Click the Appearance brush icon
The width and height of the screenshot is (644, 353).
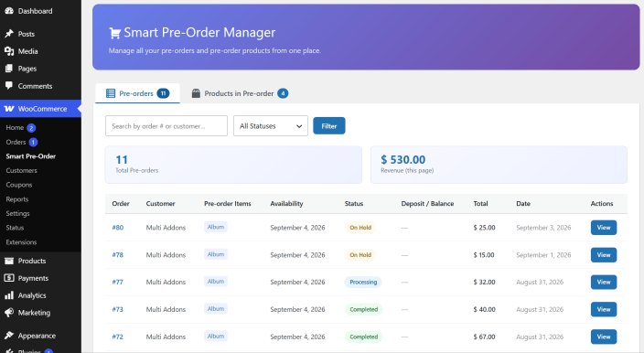(x=9, y=336)
